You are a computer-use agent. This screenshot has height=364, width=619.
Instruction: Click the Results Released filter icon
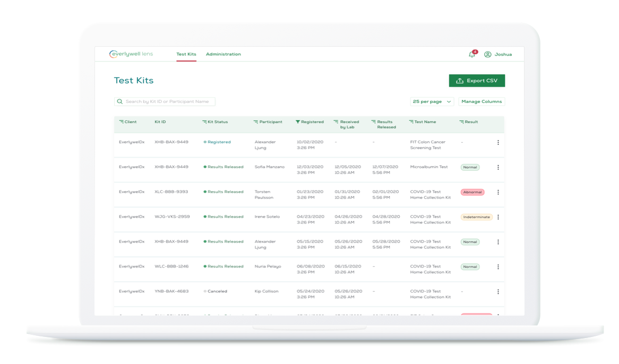373,122
